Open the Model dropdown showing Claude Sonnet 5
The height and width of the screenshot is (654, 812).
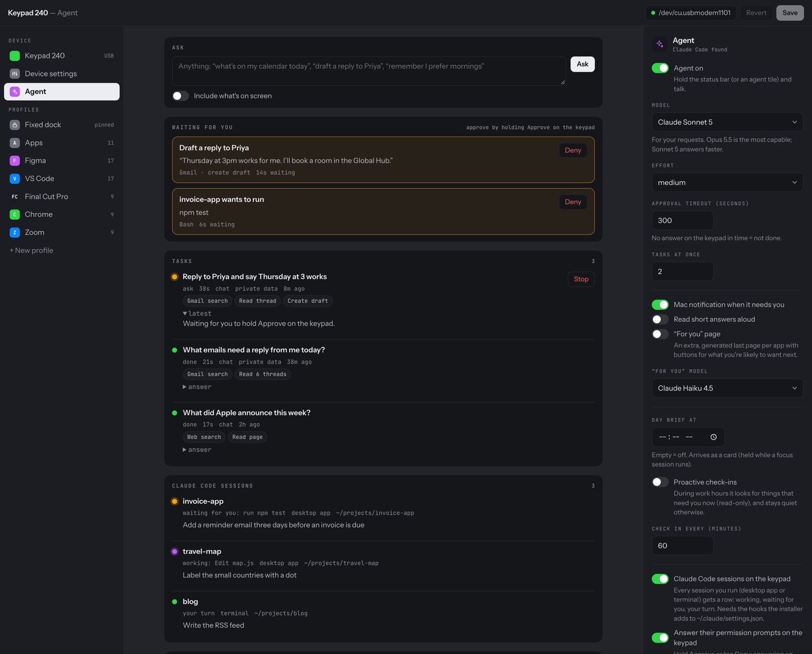727,122
